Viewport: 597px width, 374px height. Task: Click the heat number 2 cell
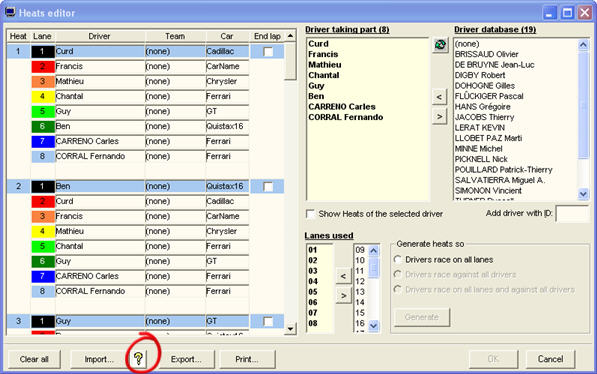(18, 186)
